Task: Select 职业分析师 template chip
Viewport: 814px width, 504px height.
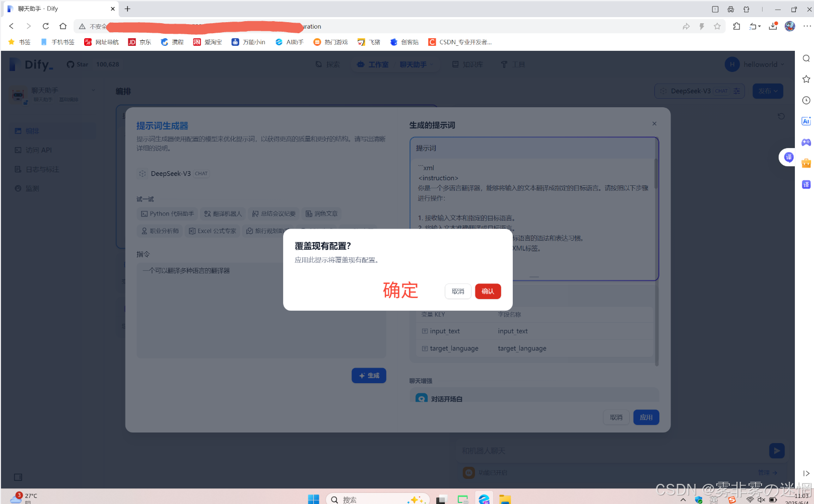Action: pos(160,231)
